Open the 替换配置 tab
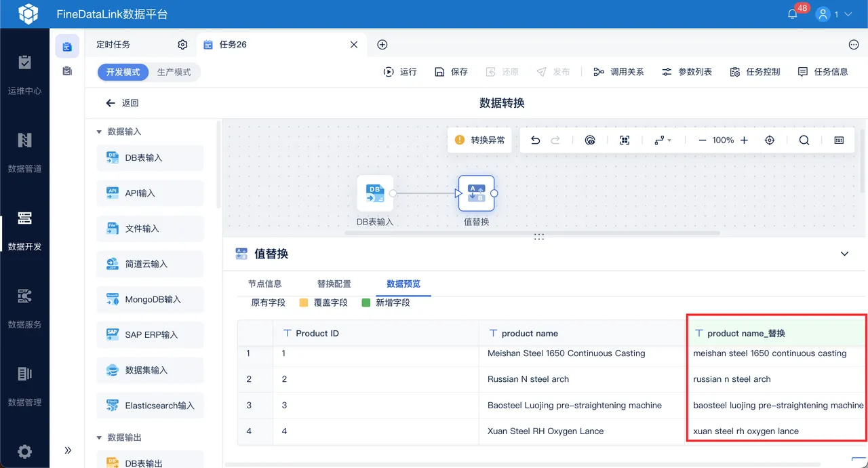 (x=334, y=284)
